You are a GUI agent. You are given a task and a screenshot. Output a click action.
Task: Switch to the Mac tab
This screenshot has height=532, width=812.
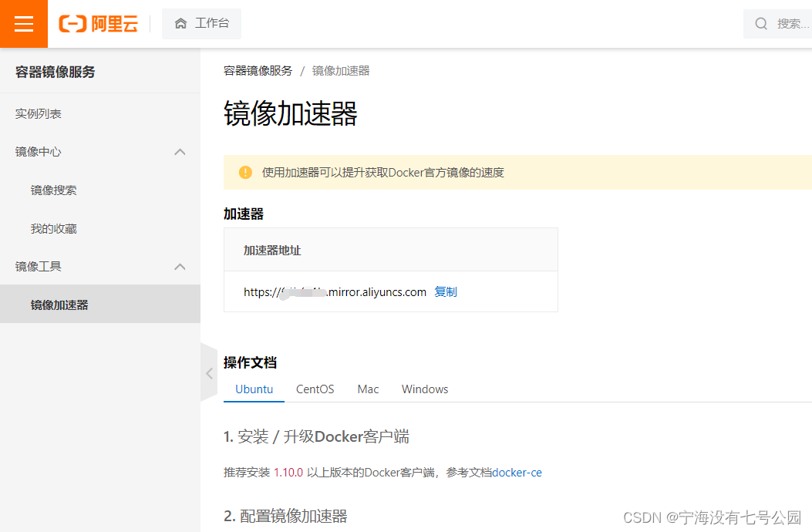pyautogui.click(x=368, y=389)
